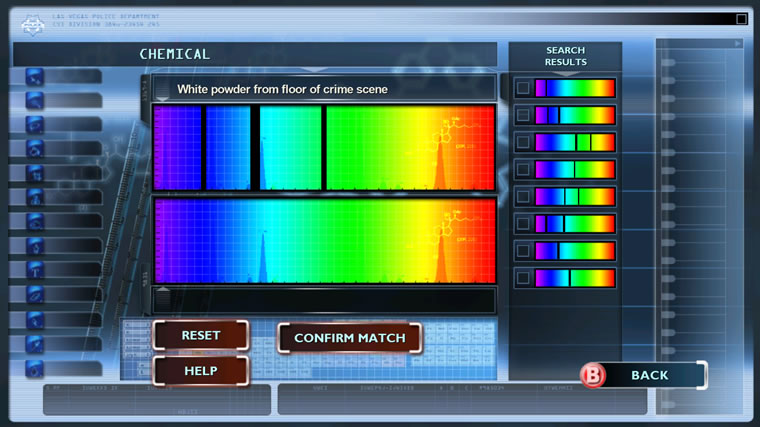
Task: Select the second search result spectrum thumbnail
Action: 575,115
